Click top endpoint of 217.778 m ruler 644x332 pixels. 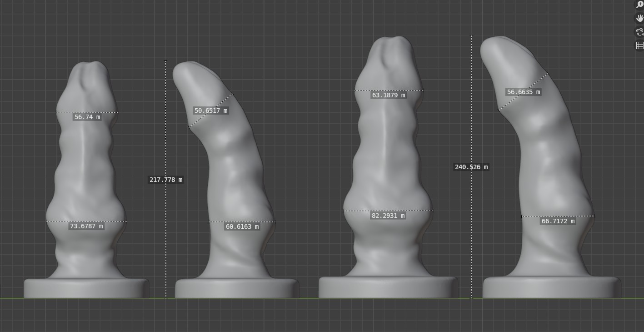point(165,60)
